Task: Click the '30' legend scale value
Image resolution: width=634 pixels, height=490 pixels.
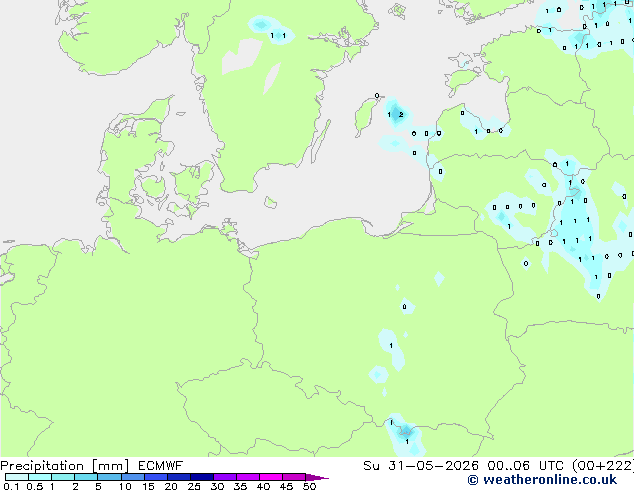Action: 217,486
